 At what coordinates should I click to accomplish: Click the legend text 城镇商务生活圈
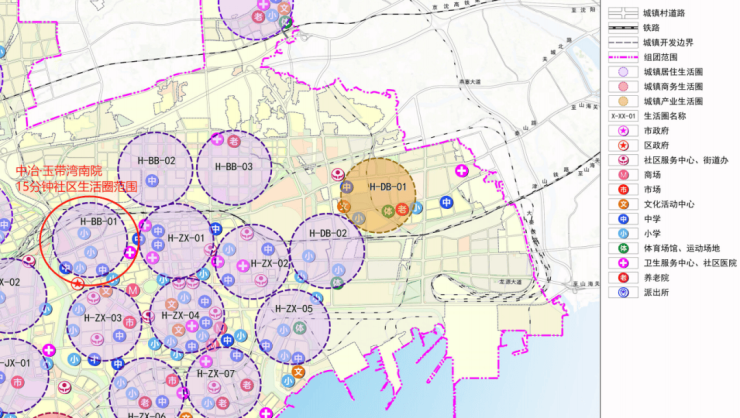(x=673, y=86)
